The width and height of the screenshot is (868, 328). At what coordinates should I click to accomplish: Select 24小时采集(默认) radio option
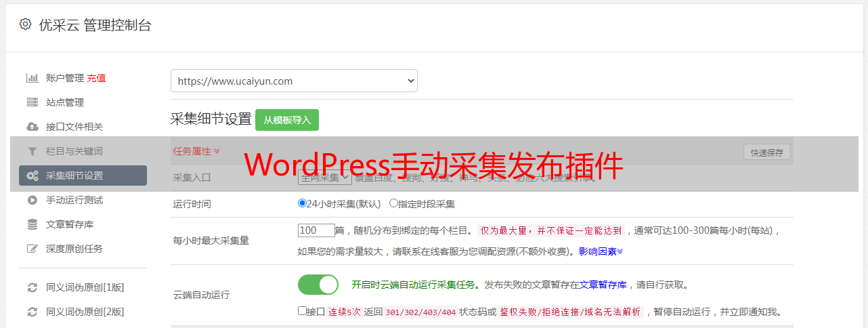pos(302,203)
